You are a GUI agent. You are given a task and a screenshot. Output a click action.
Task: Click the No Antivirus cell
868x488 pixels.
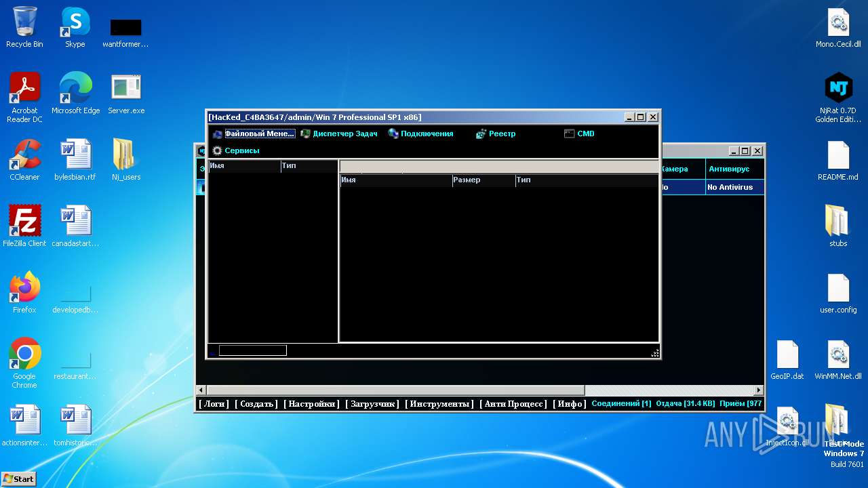(x=734, y=187)
